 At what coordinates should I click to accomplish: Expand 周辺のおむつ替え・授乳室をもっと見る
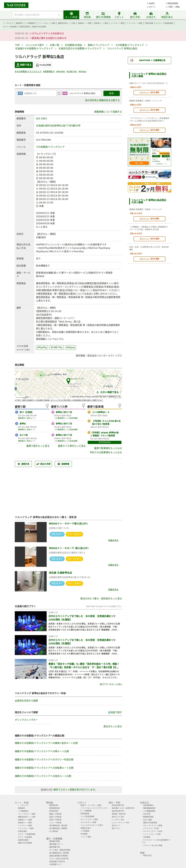pyautogui.click(x=101, y=598)
